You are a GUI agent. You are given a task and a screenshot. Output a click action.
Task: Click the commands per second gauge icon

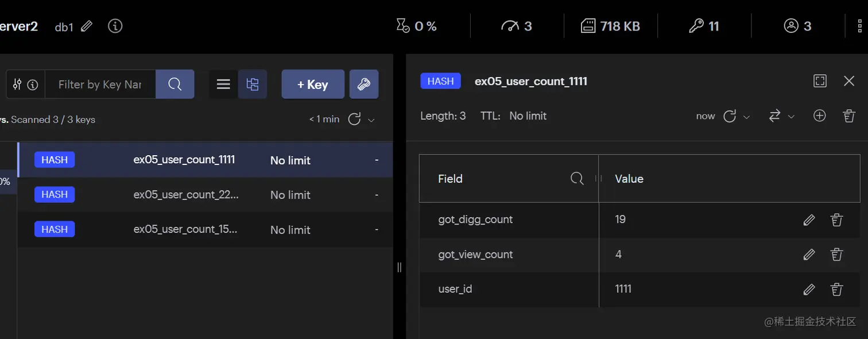point(510,26)
